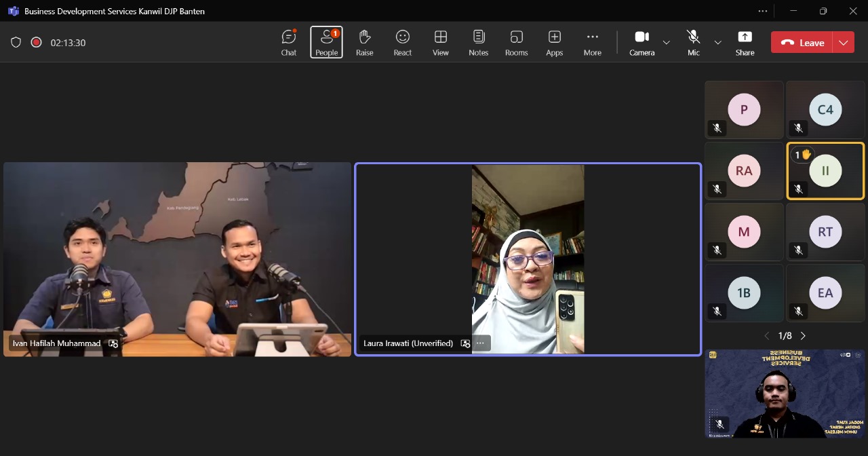The height and width of the screenshot is (456, 868).
Task: Toggle the Camera on
Action: [642, 42]
